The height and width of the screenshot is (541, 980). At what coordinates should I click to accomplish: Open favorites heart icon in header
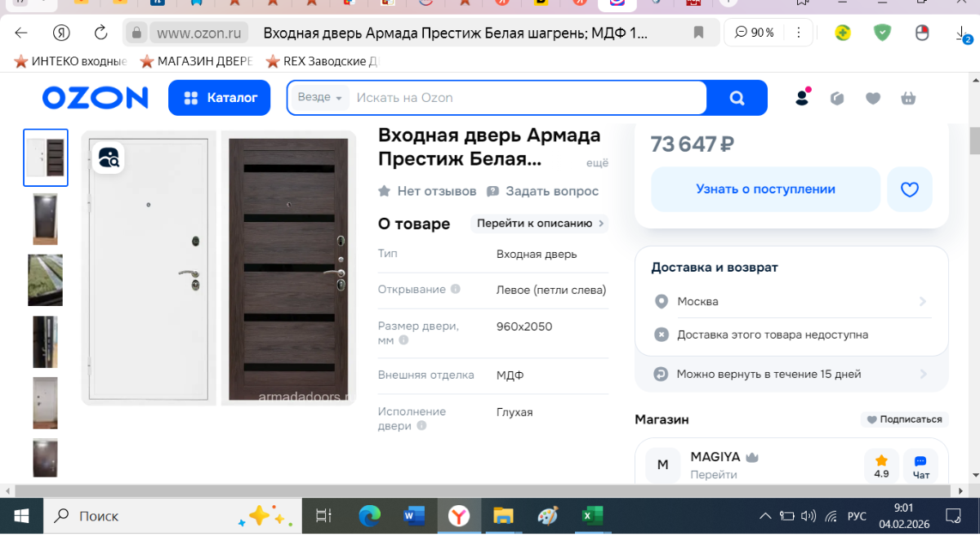point(873,99)
